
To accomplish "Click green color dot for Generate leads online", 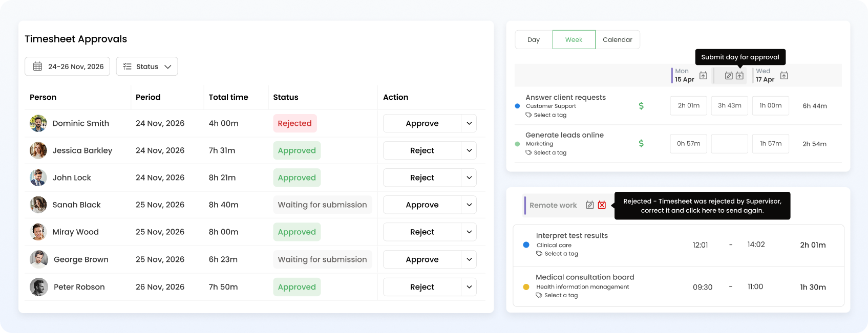I will (517, 144).
